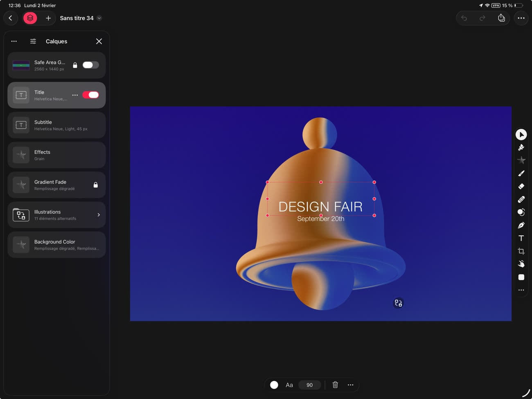
Task: Delete the selected text element
Action: [x=335, y=385]
